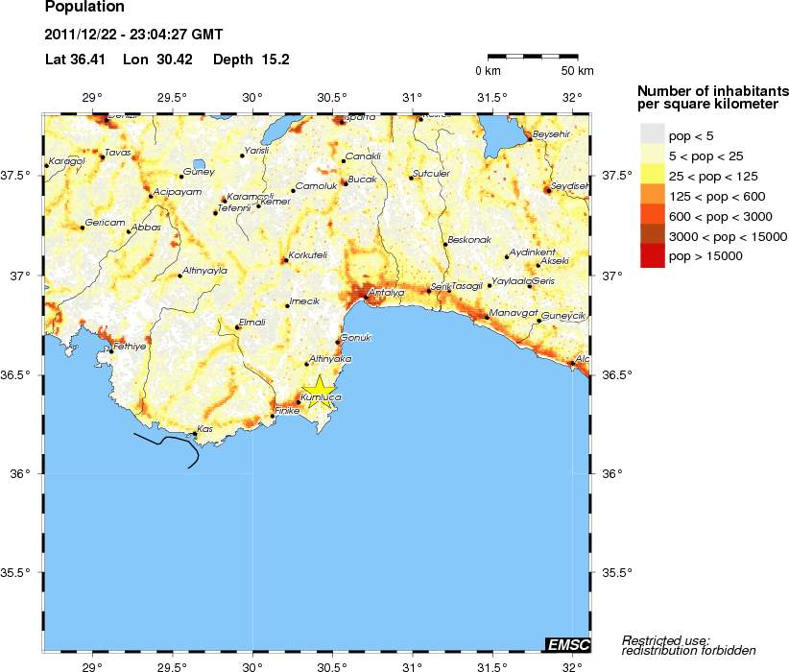Click the 'Population' map title
The image size is (789, 672).
click(84, 8)
